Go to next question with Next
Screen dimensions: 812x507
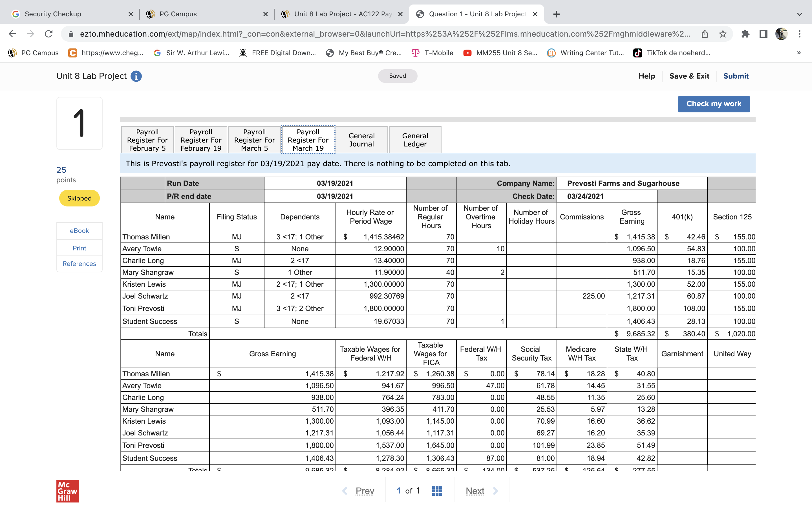475,491
